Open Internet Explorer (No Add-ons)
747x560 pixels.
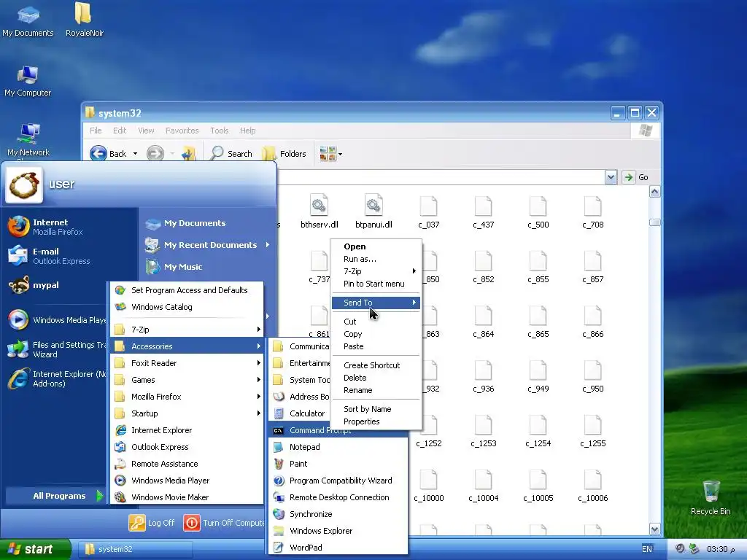tap(56, 378)
